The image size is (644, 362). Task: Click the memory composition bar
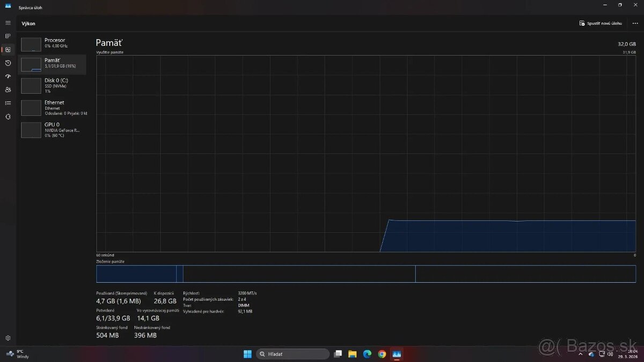(365, 274)
